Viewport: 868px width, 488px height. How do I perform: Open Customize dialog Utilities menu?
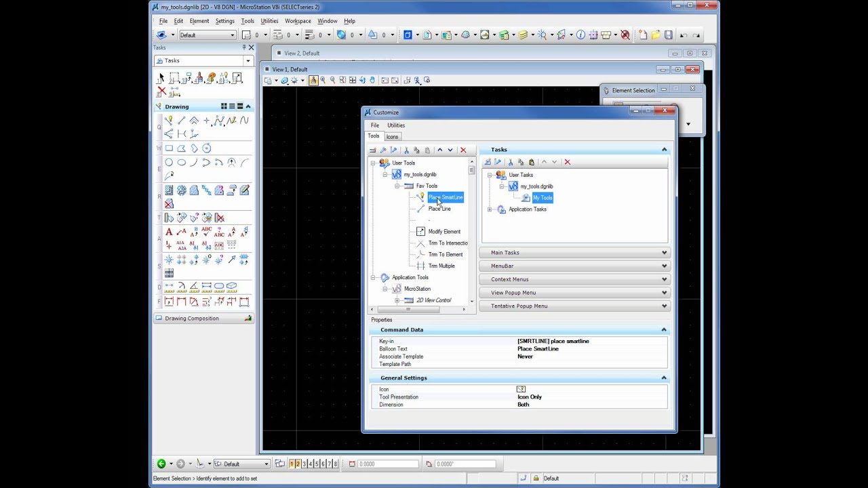(x=396, y=125)
